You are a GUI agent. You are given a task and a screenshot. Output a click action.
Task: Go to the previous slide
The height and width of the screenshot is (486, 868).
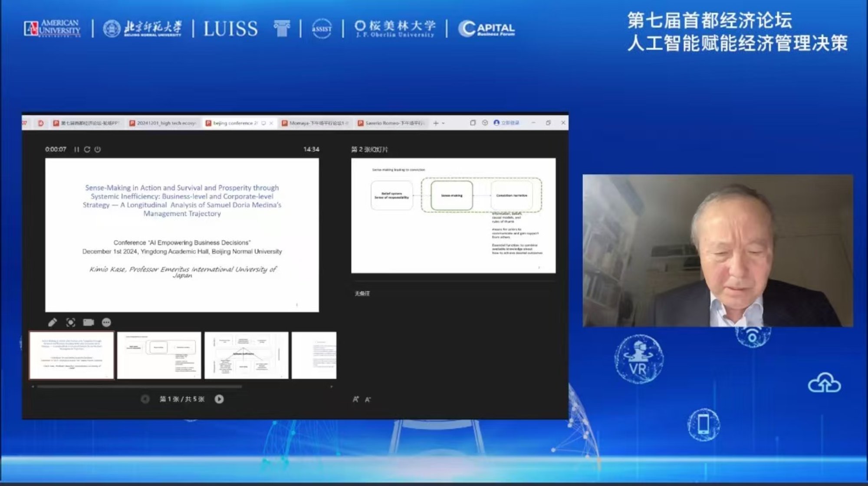coord(145,399)
